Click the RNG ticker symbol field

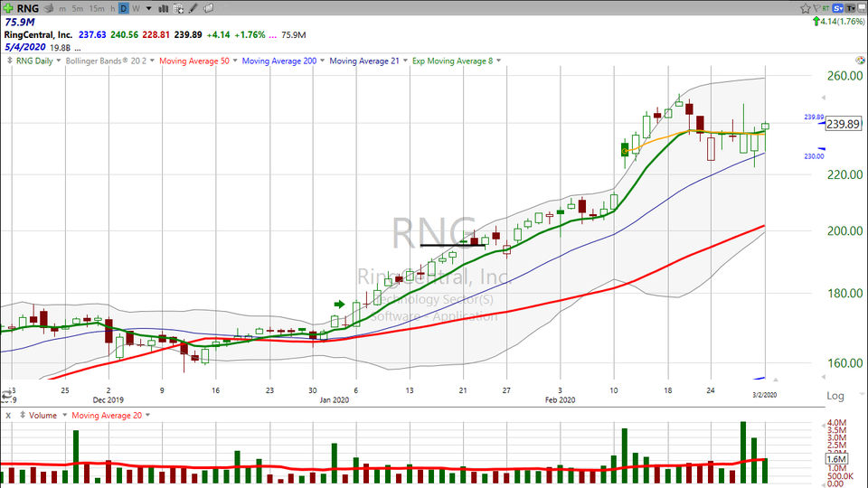click(28, 8)
